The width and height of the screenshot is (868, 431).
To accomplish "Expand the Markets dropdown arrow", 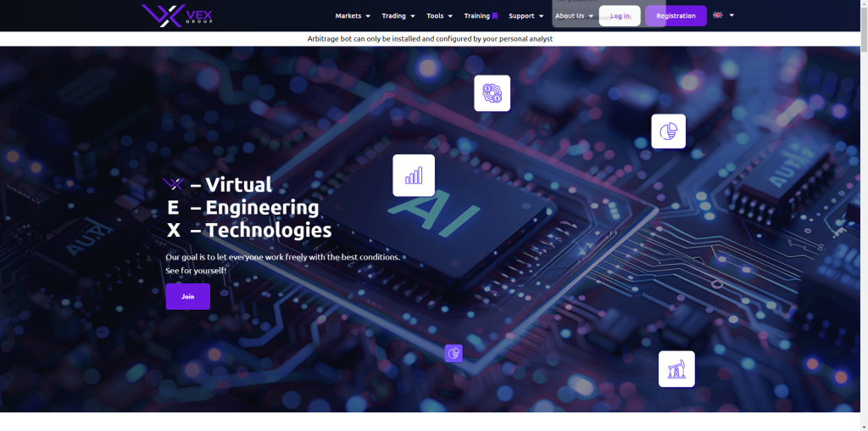I will coord(368,16).
